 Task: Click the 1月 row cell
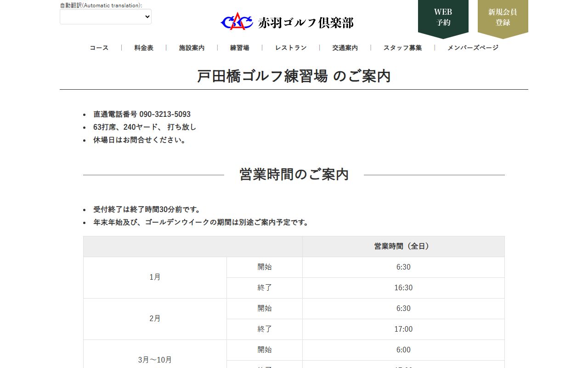pos(155,277)
